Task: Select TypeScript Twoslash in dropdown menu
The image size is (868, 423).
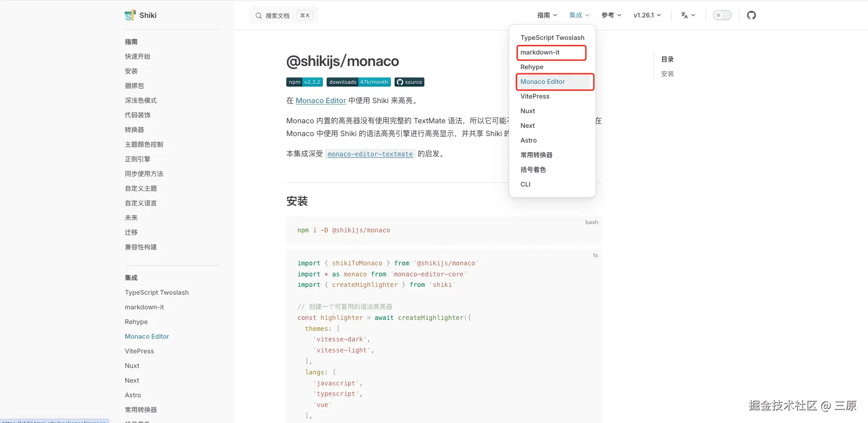Action: click(x=552, y=38)
